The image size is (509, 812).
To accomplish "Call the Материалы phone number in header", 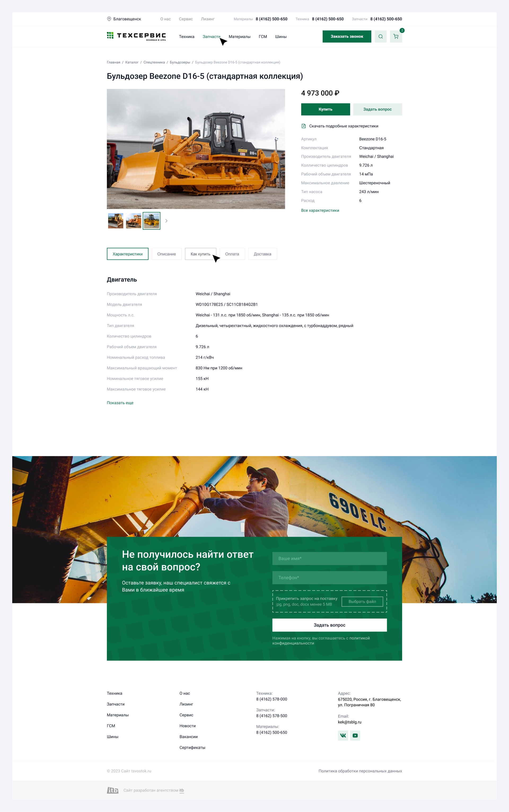I will click(271, 19).
